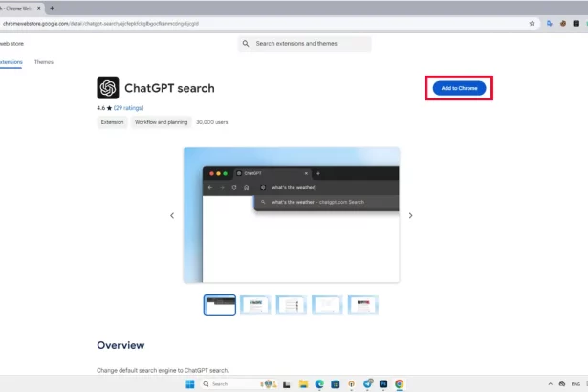The image size is (588, 392).
Task: Open Photoshop from the taskbar
Action: tap(381, 383)
